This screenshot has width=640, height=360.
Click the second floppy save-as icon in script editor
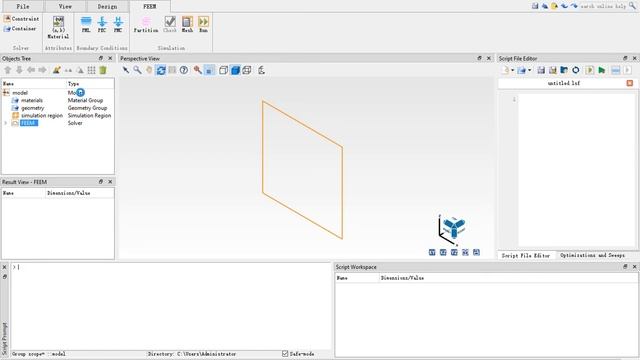(553, 70)
